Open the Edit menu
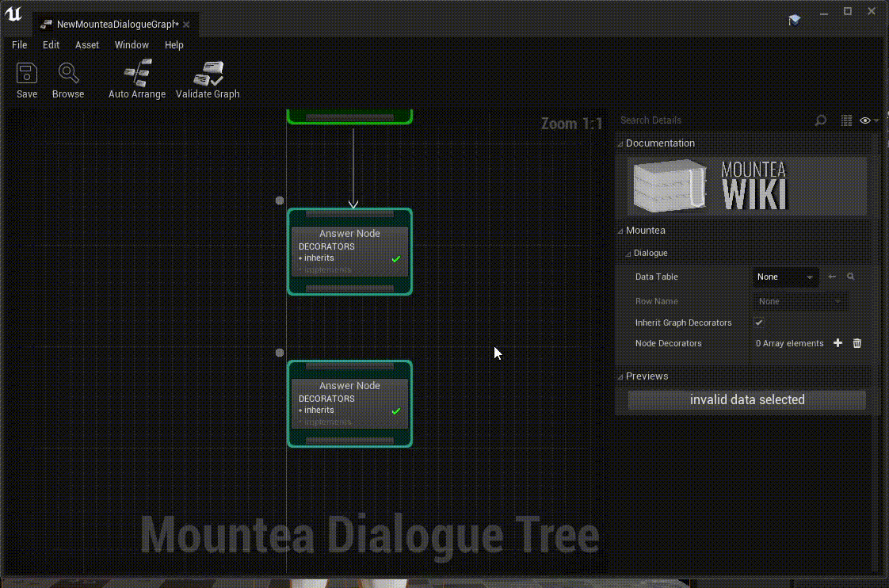This screenshot has width=889, height=588. (51, 45)
